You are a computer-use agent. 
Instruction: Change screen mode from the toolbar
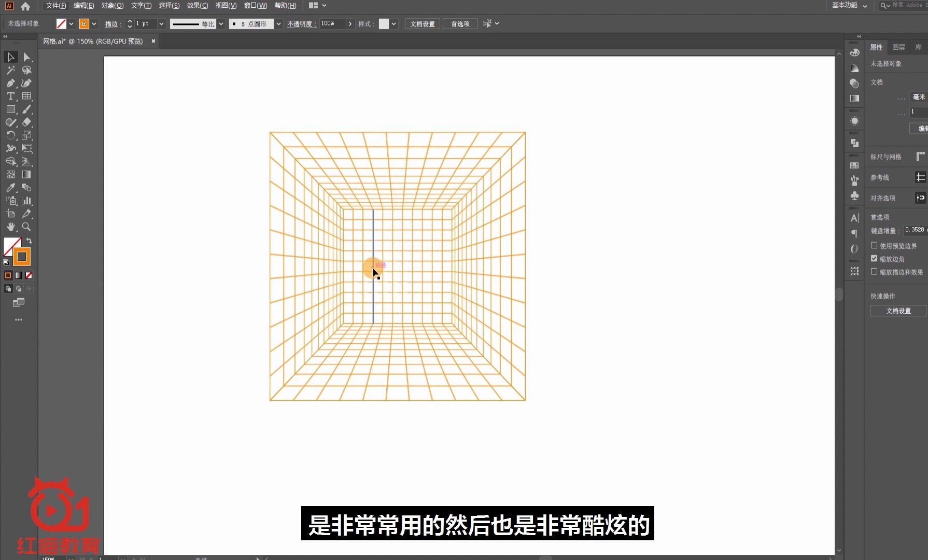coord(19,303)
